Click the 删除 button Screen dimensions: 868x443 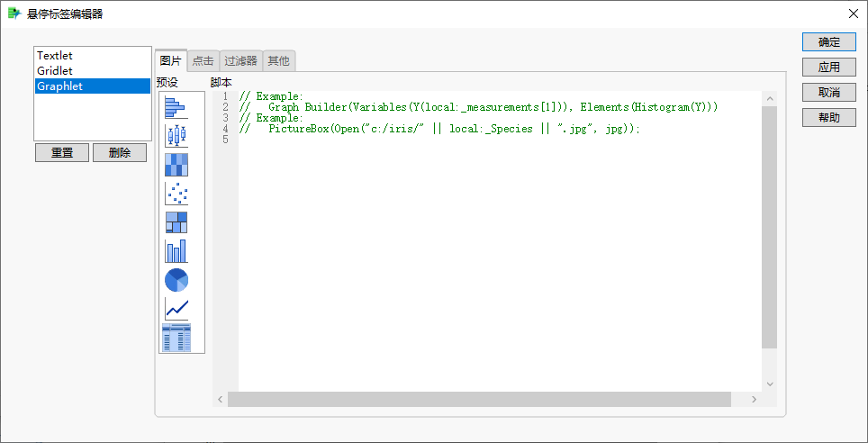120,153
